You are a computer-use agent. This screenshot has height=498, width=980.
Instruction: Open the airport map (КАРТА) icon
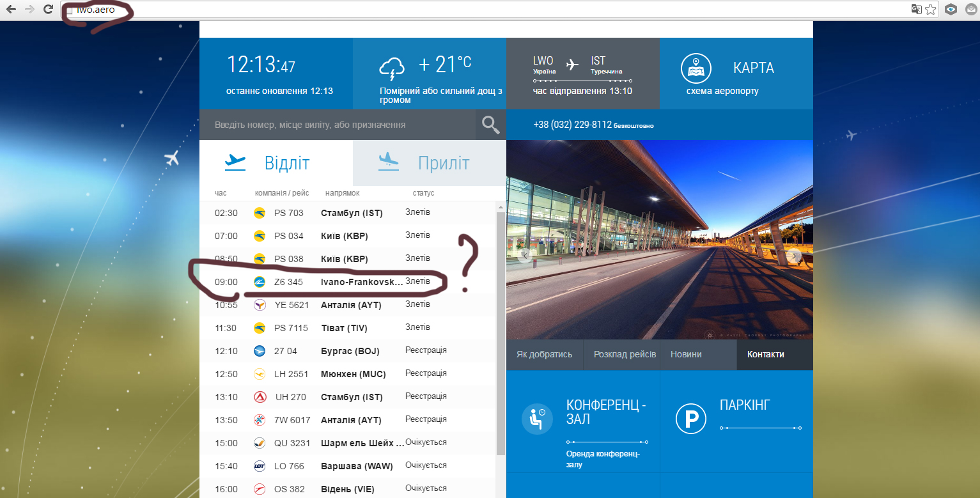pyautogui.click(x=696, y=68)
